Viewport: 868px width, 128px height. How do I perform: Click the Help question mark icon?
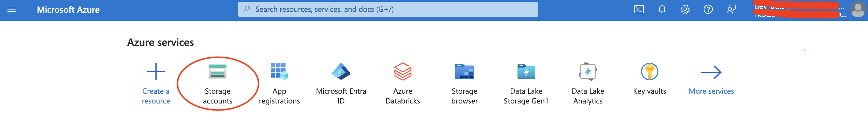click(x=708, y=10)
